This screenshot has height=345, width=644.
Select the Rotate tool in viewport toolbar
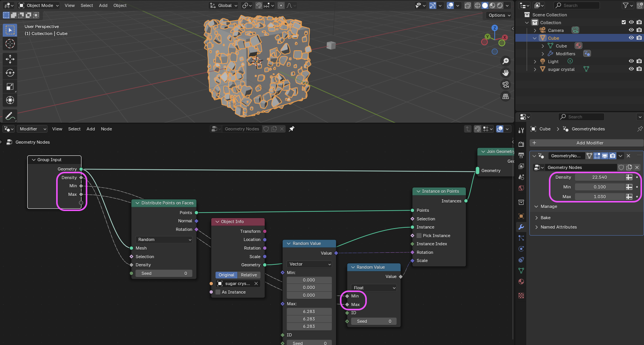10,73
